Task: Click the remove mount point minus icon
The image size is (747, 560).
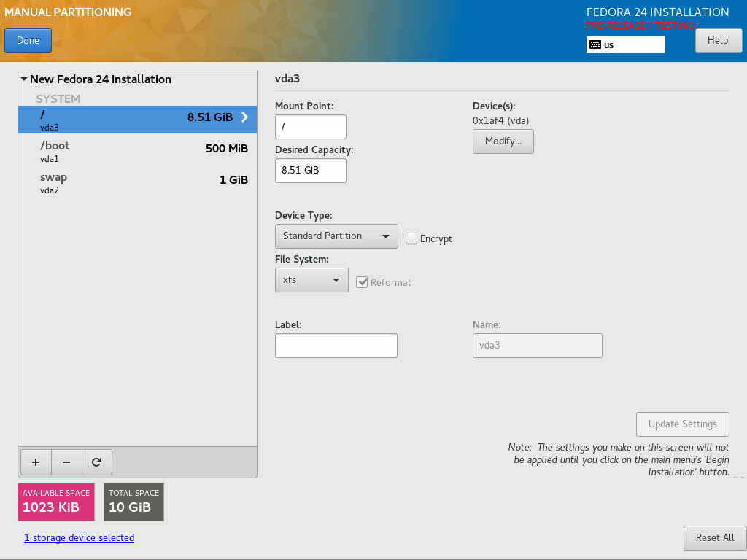Action: 66,462
